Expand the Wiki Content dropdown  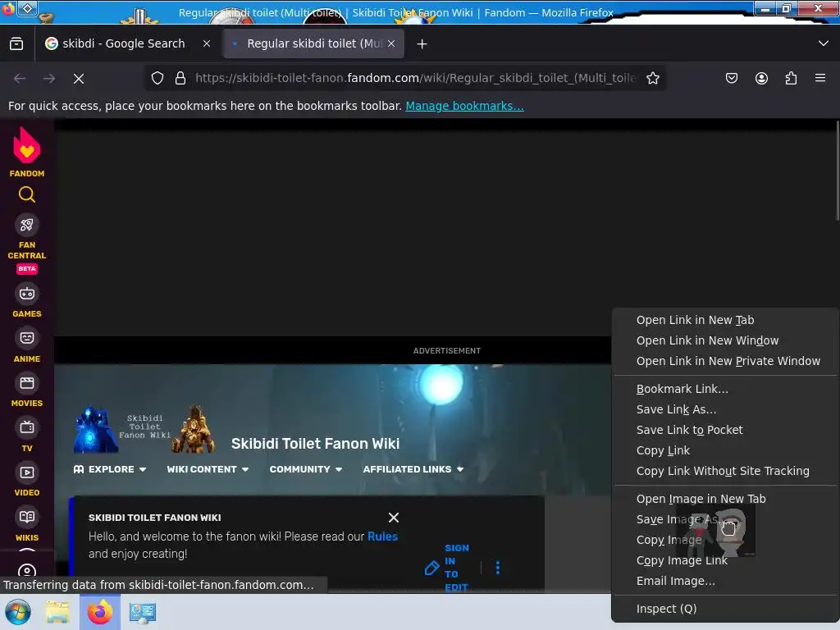pos(208,469)
